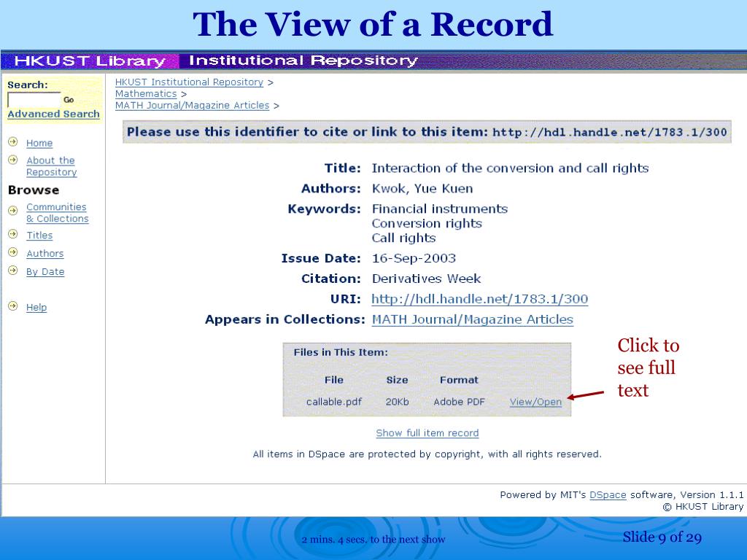
Task: Open MATH Journal/Magazine Articles breadcrumb
Action: coord(192,105)
